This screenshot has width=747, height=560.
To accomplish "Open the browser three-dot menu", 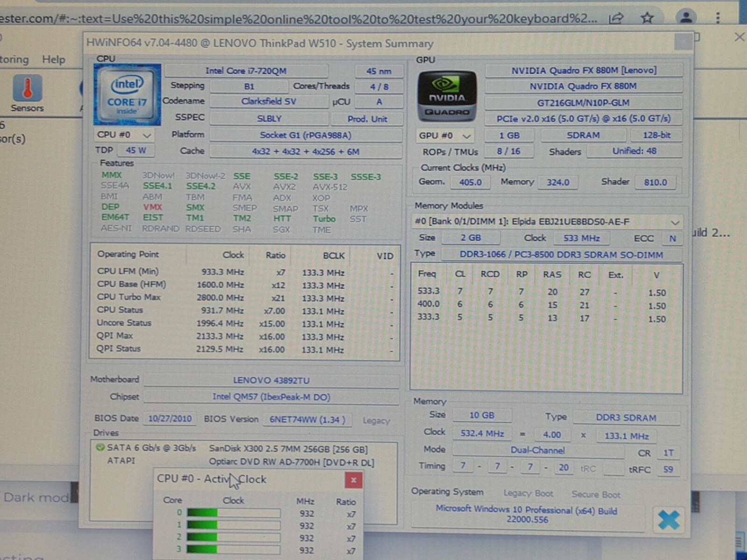I will (x=718, y=18).
